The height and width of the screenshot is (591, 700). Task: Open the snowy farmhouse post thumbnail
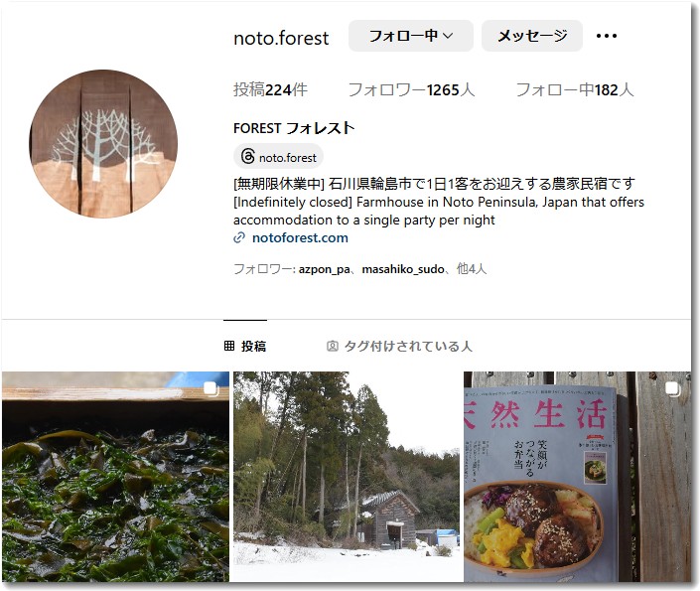tap(346, 477)
